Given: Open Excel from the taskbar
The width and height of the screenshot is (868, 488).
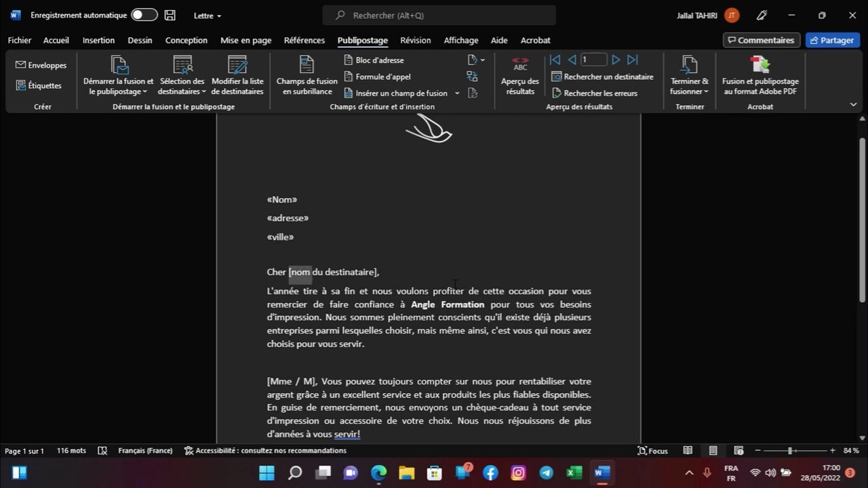Looking at the screenshot, I should [574, 472].
